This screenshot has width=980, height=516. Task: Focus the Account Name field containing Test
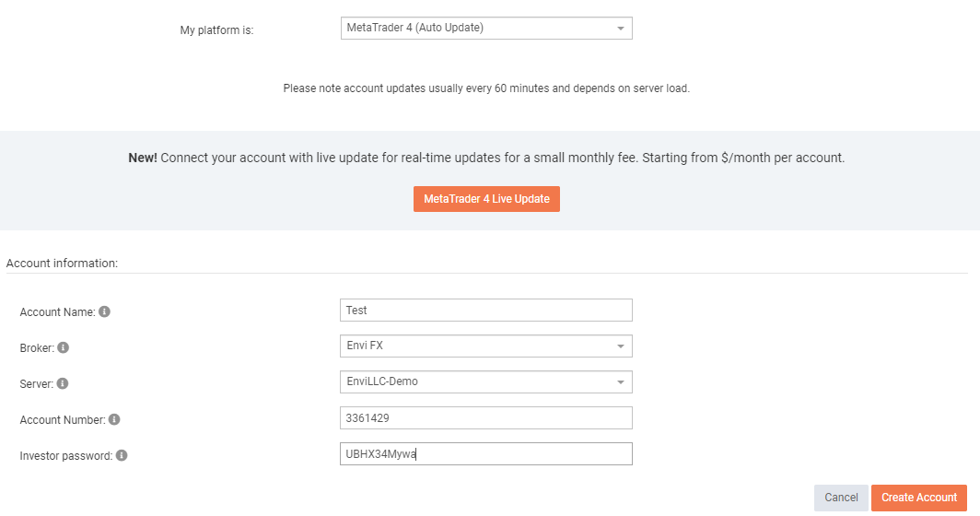tap(486, 311)
